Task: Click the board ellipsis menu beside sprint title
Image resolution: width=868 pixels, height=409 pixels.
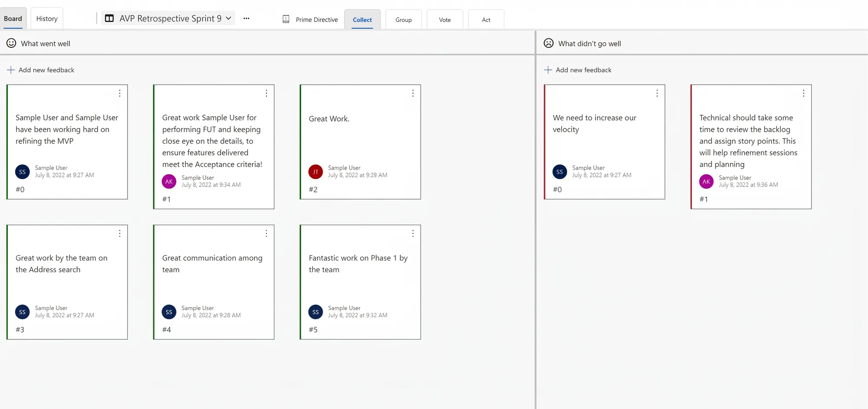Action: click(x=246, y=18)
